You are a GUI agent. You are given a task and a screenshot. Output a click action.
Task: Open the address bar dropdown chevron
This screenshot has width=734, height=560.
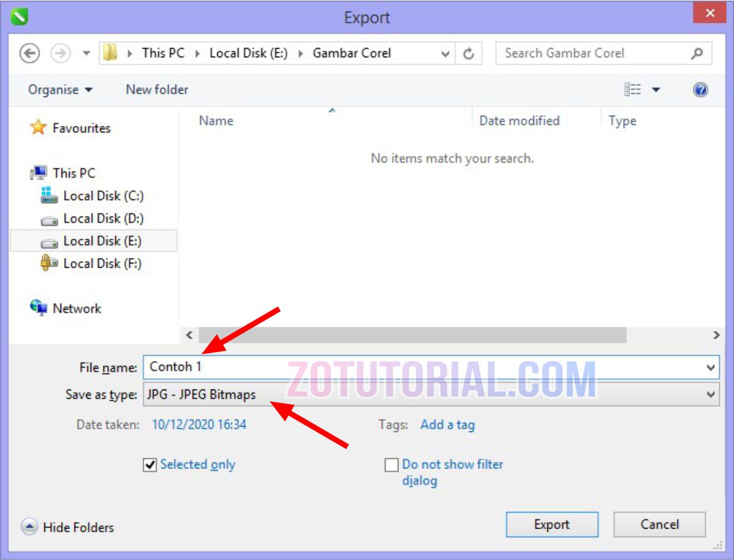click(x=445, y=53)
